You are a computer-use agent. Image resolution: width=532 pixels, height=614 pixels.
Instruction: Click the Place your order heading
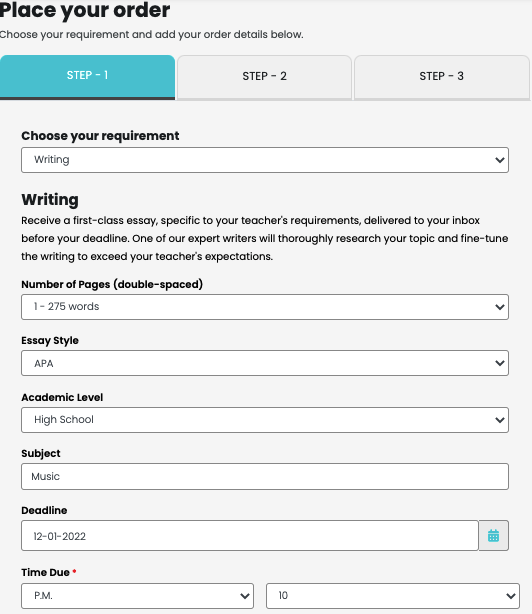click(x=85, y=10)
